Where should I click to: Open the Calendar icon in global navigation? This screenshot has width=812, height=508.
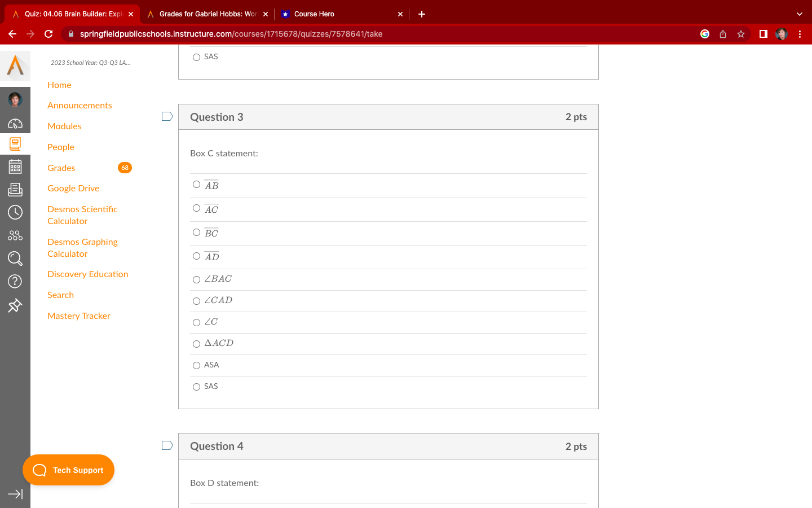click(15, 167)
